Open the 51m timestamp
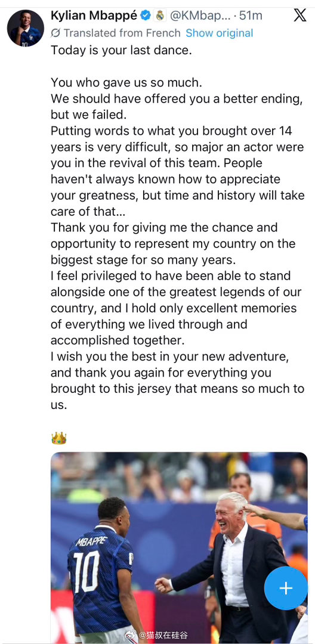The image size is (315, 644). (x=251, y=17)
